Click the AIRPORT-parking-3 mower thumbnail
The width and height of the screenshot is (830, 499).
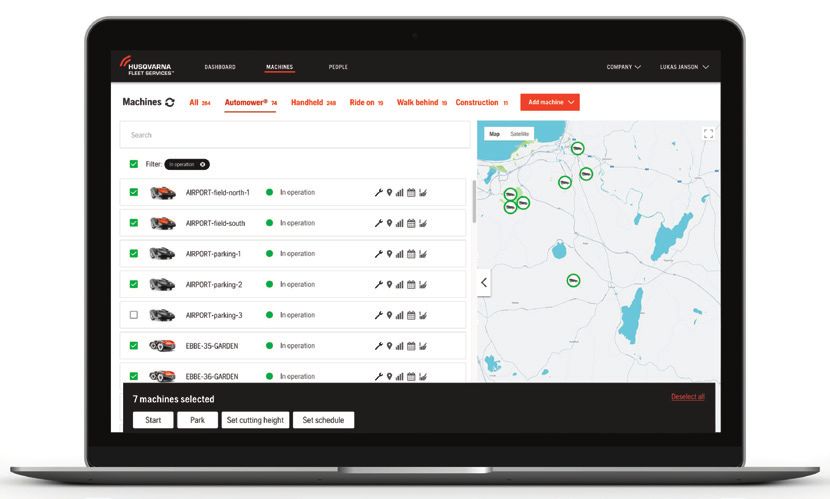click(x=162, y=315)
